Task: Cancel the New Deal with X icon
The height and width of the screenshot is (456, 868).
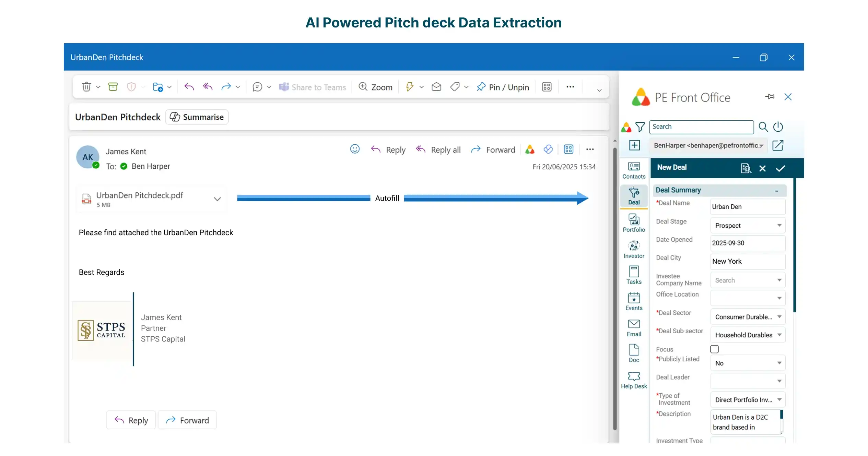Action: (x=762, y=168)
